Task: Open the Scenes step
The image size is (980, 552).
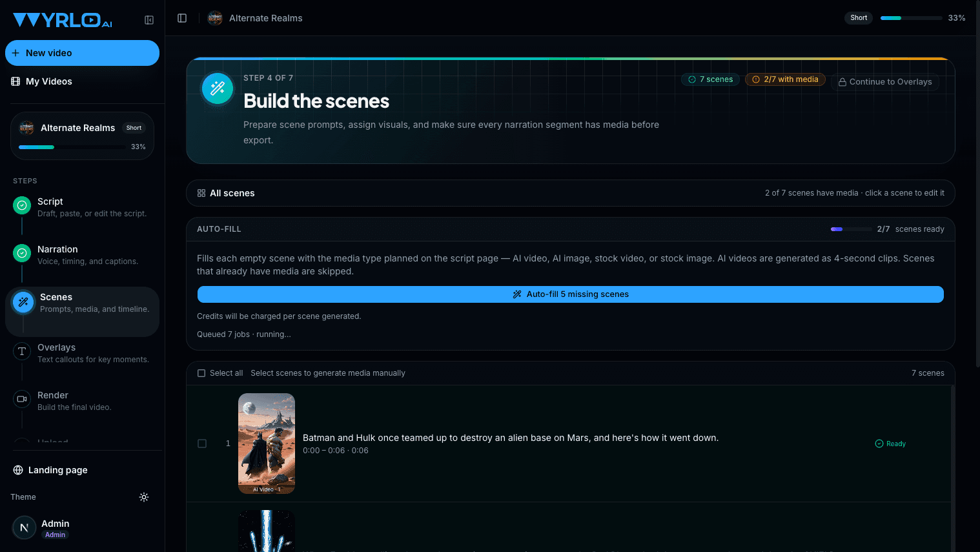Action: [x=83, y=311]
